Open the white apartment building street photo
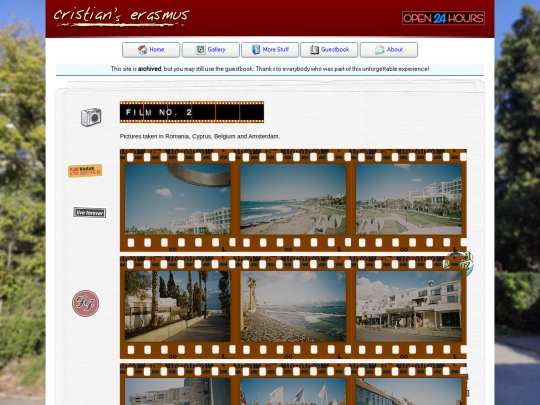 (409, 306)
